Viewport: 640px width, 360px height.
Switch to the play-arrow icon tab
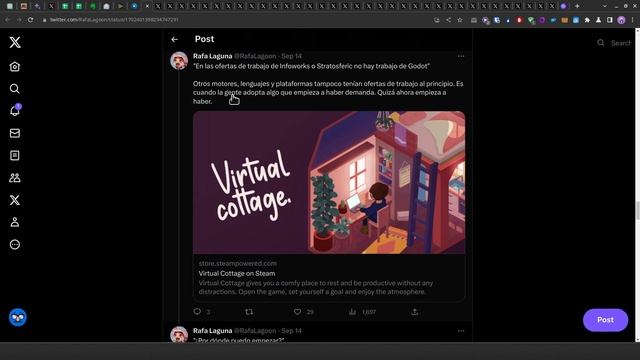(x=120, y=6)
